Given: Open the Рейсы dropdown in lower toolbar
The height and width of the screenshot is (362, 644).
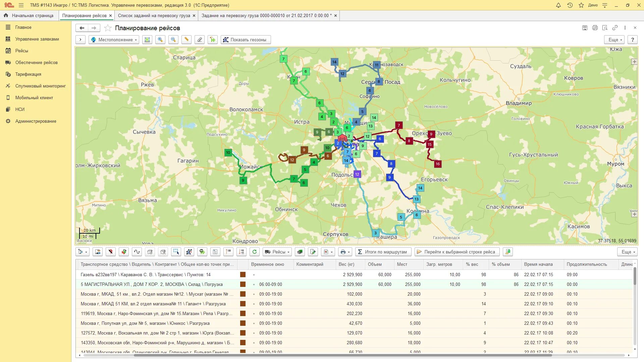Looking at the screenshot, I should (277, 252).
